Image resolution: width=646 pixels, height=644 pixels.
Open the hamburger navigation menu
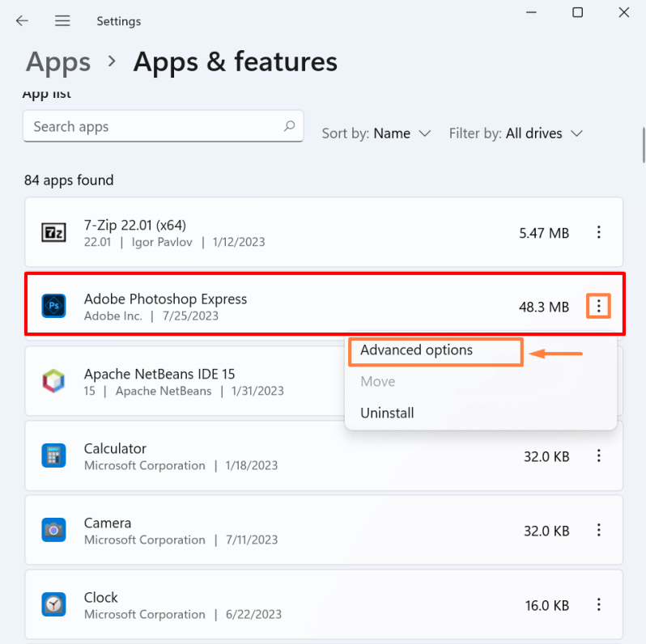click(62, 20)
